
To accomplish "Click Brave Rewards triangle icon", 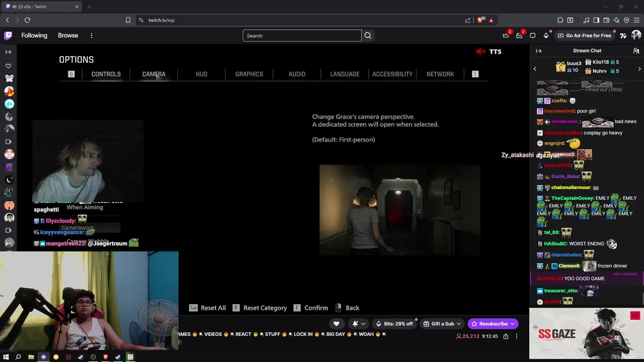I will pos(491,20).
